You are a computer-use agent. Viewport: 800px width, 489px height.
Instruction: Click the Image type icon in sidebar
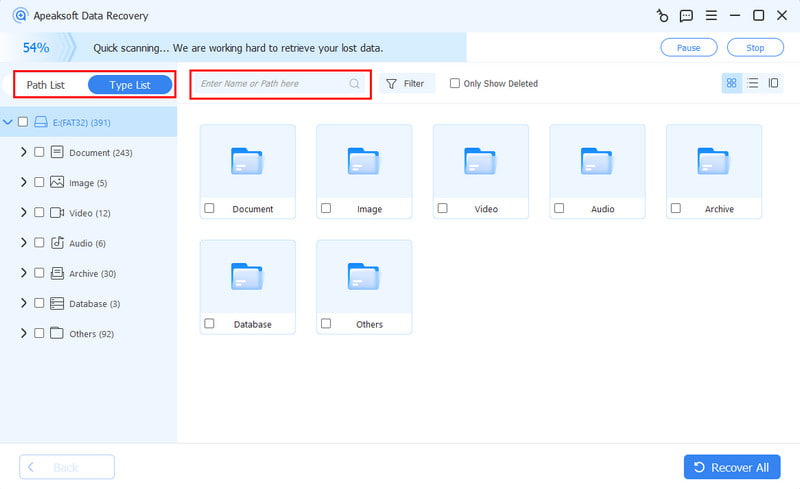[57, 182]
